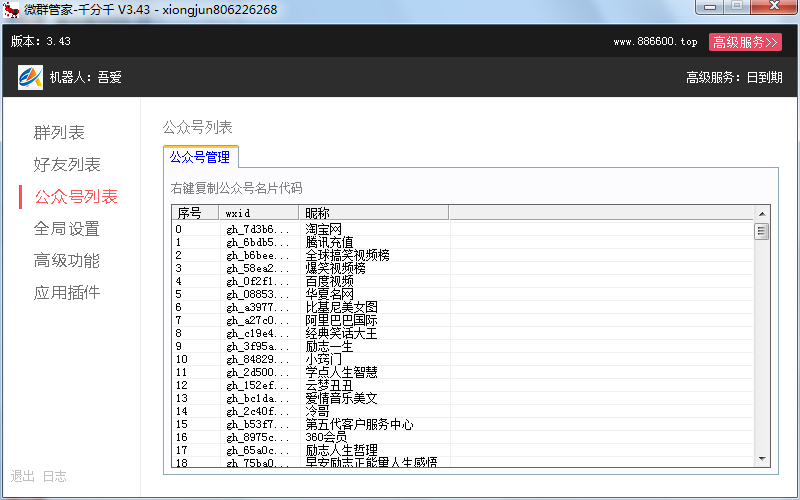Image resolution: width=800 pixels, height=500 pixels.
Task: Select row 腾讯充值
Action: coord(463,242)
